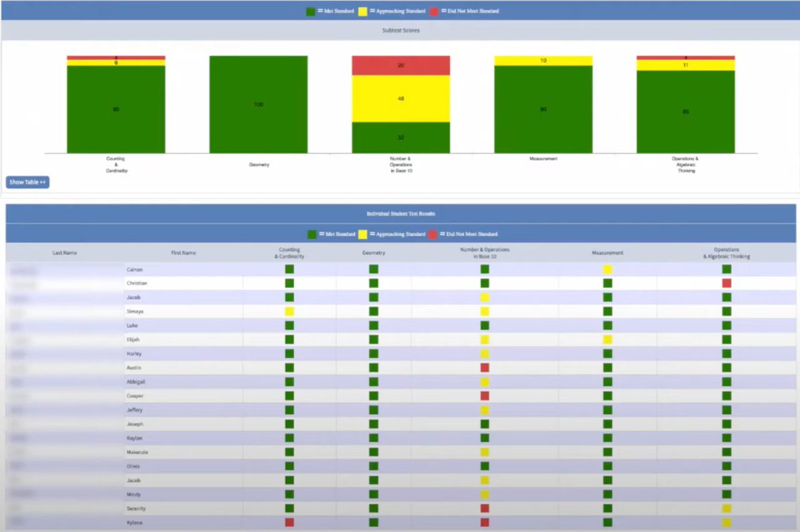The width and height of the screenshot is (800, 532).
Task: Select the first name Kylana
Action: pos(135,523)
